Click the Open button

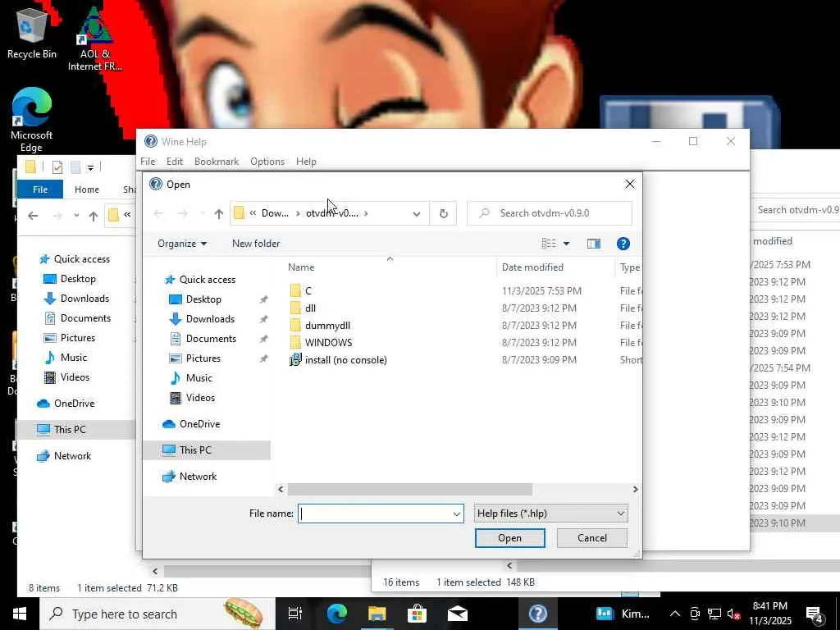click(x=510, y=538)
